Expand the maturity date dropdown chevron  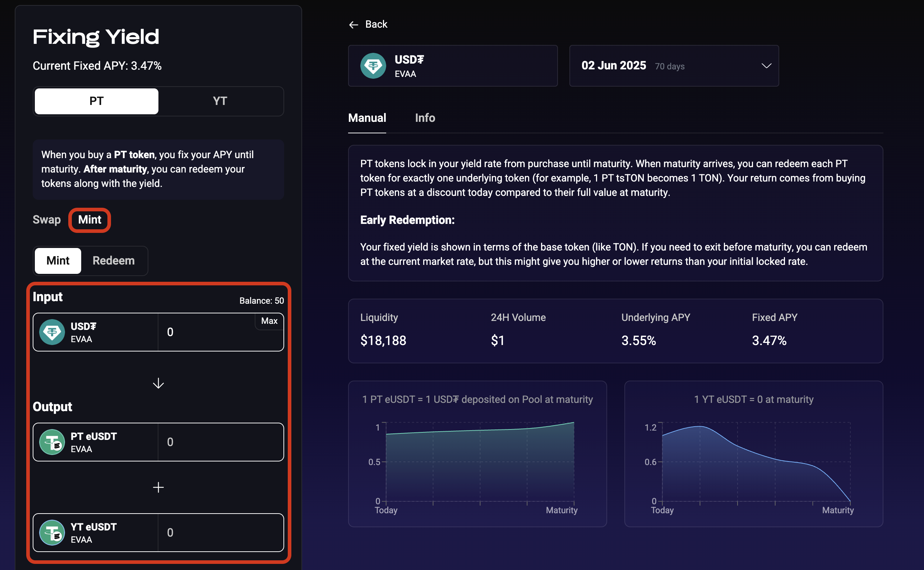(x=766, y=66)
